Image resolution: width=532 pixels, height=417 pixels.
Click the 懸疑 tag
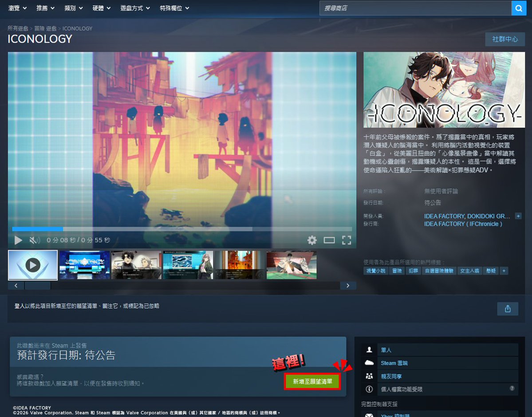pos(491,271)
